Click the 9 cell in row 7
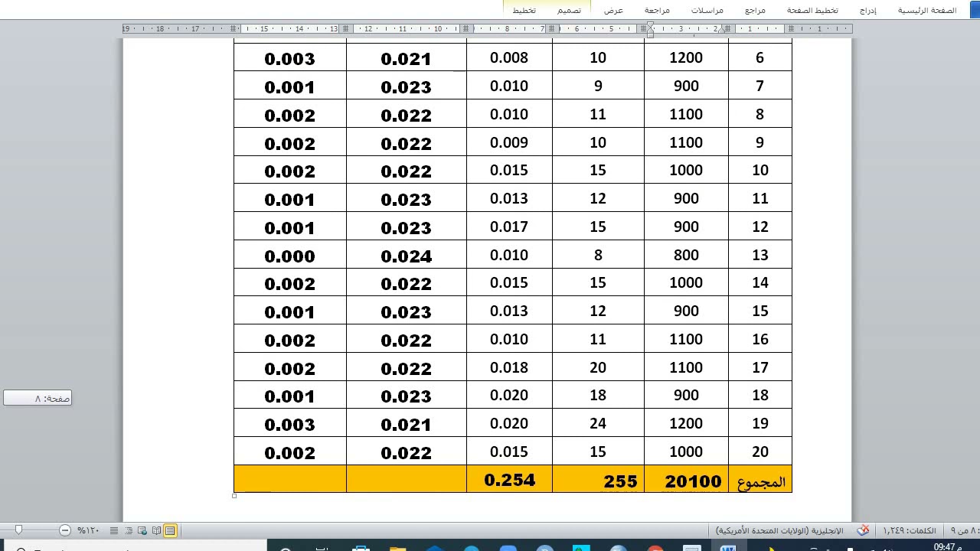This screenshot has height=551, width=980. click(x=598, y=86)
